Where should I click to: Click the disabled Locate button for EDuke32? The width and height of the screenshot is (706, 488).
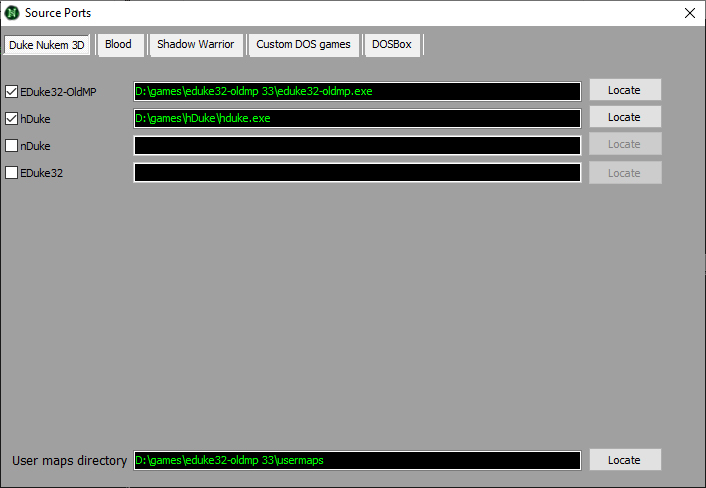(x=625, y=173)
